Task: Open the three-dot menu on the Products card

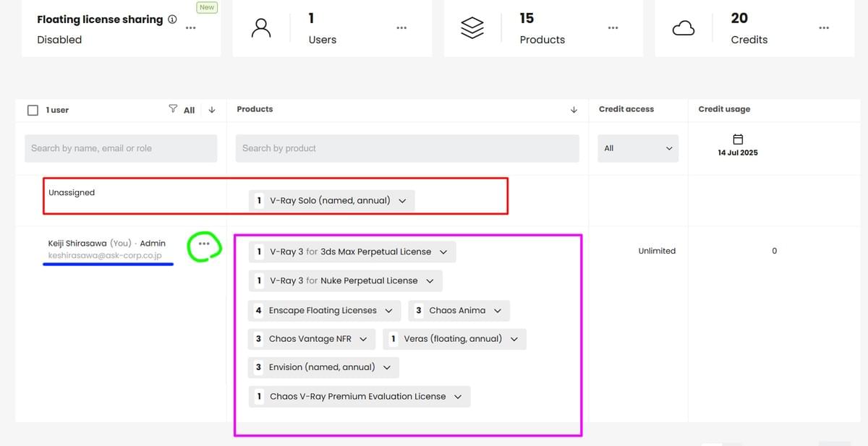Action: (x=613, y=28)
